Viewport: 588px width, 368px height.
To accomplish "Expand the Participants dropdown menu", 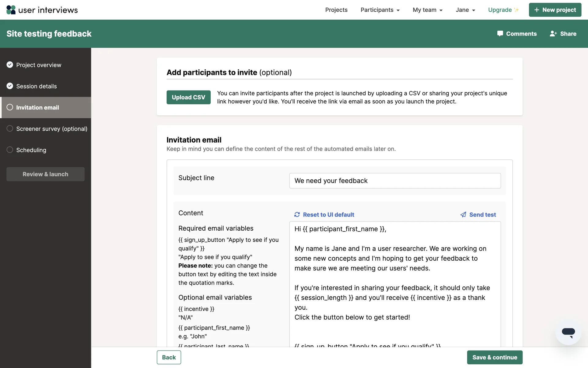I will tap(380, 10).
